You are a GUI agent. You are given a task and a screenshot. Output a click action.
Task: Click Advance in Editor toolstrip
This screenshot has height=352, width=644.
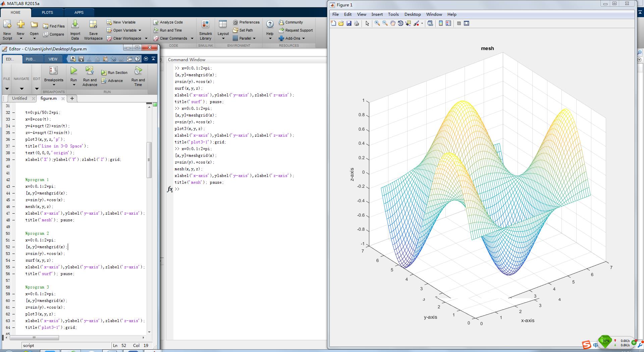click(x=112, y=81)
